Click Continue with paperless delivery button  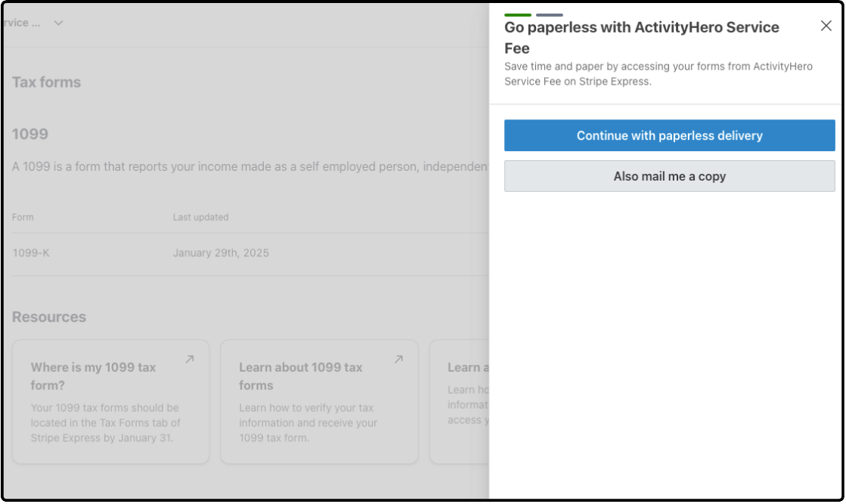click(669, 135)
